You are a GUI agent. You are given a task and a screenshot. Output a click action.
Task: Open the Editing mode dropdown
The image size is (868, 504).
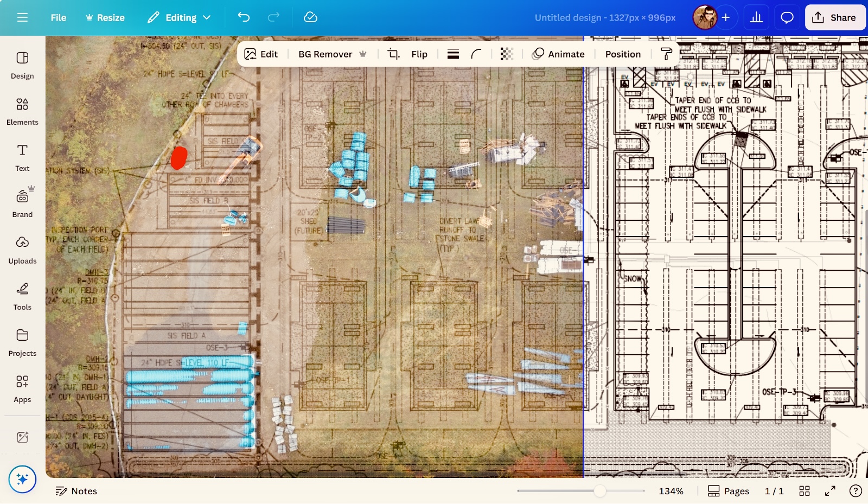coord(179,17)
